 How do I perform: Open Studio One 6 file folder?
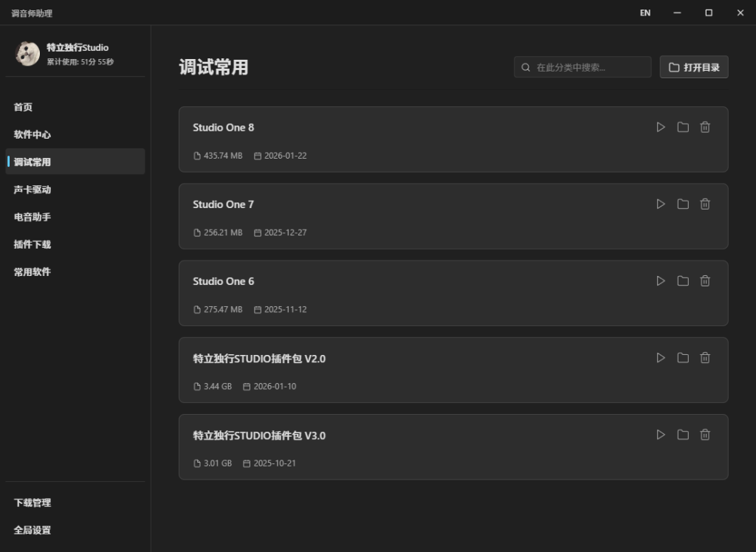pos(683,280)
